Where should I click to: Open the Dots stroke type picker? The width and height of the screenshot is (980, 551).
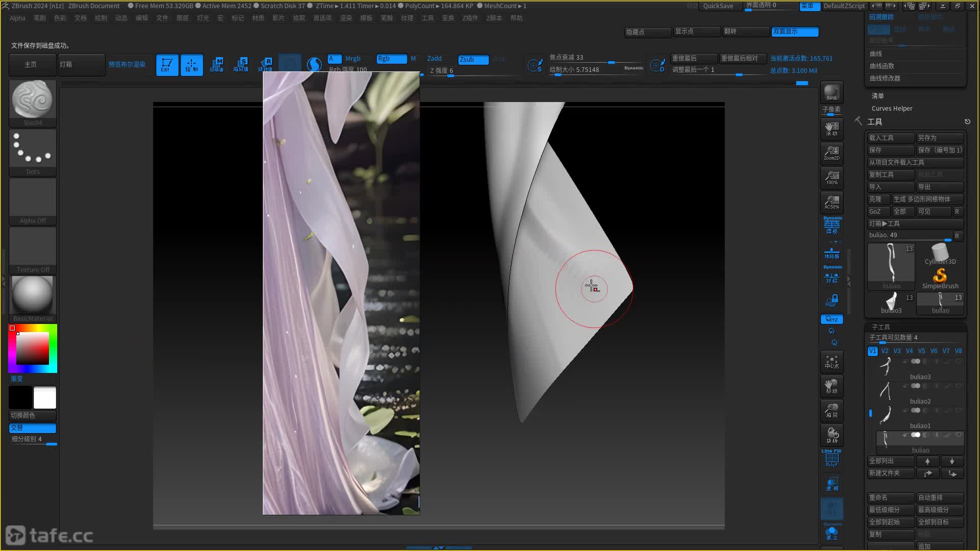point(33,153)
